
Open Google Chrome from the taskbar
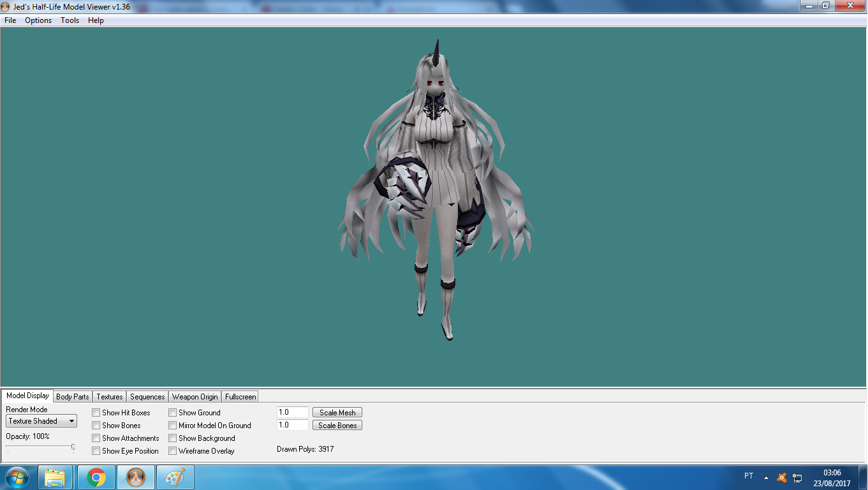pyautogui.click(x=96, y=477)
